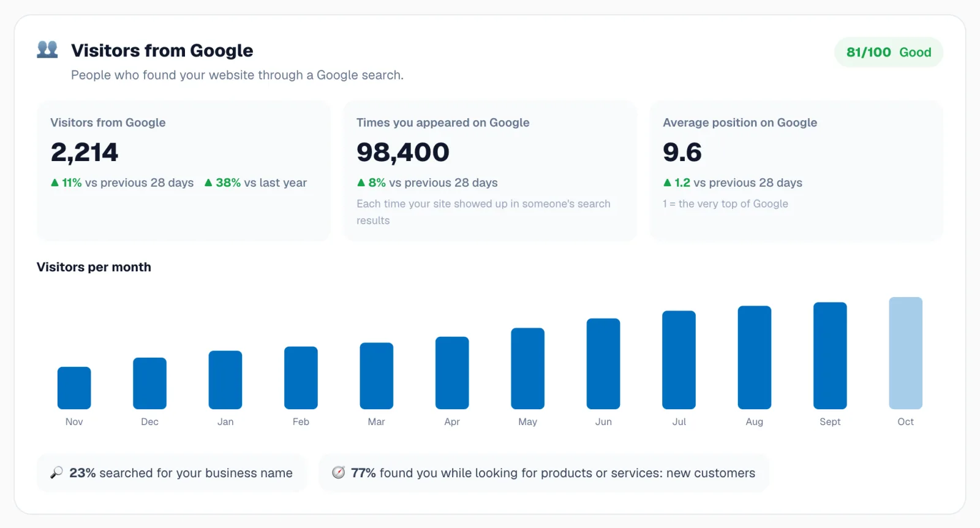The image size is (980, 528).
Task: Click the "Sept" axis label
Action: point(830,421)
